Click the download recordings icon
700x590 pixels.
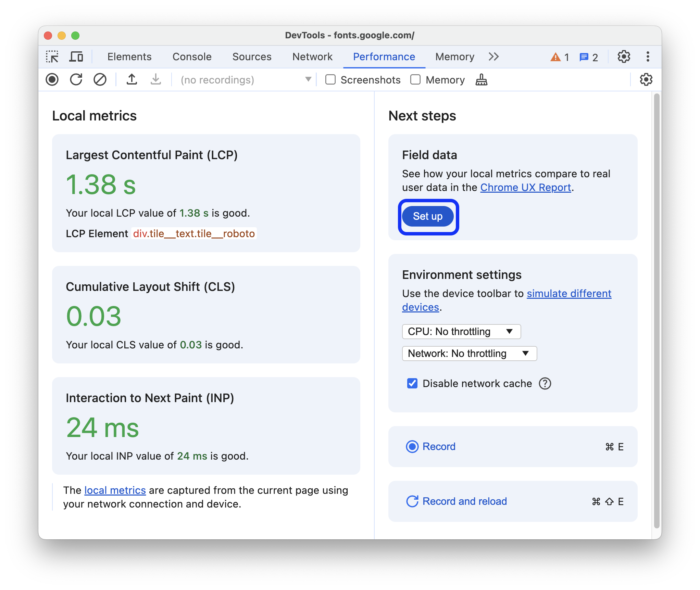(x=155, y=80)
